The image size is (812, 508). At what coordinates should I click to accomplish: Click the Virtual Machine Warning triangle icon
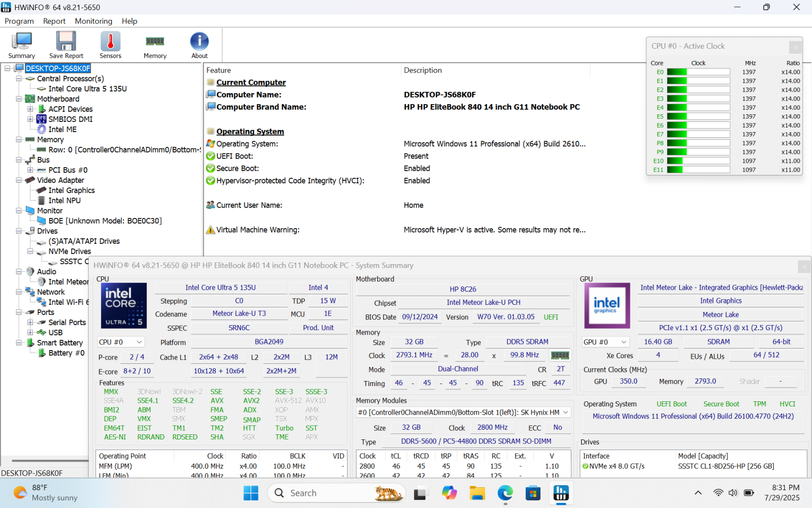pyautogui.click(x=211, y=230)
